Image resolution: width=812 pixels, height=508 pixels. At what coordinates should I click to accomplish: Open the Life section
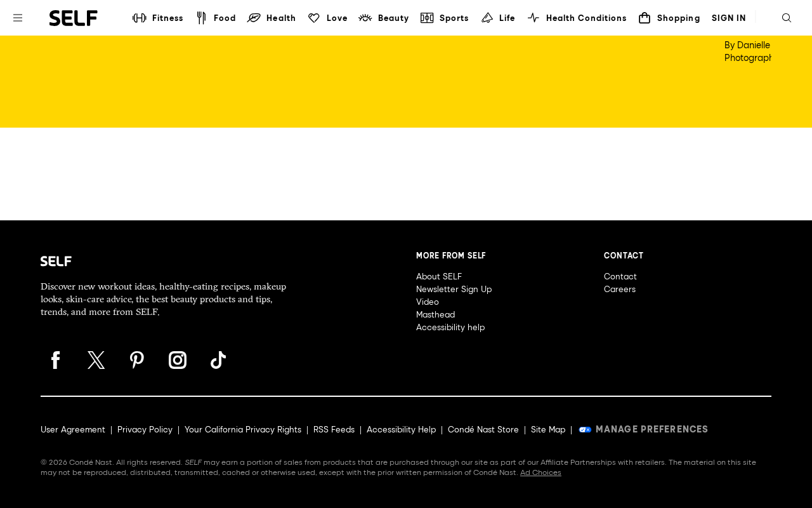coord(507,18)
